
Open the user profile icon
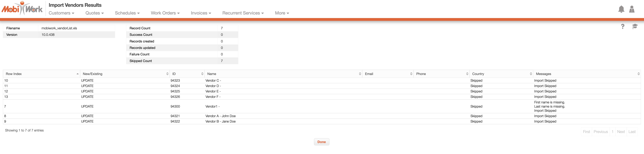pyautogui.click(x=632, y=9)
